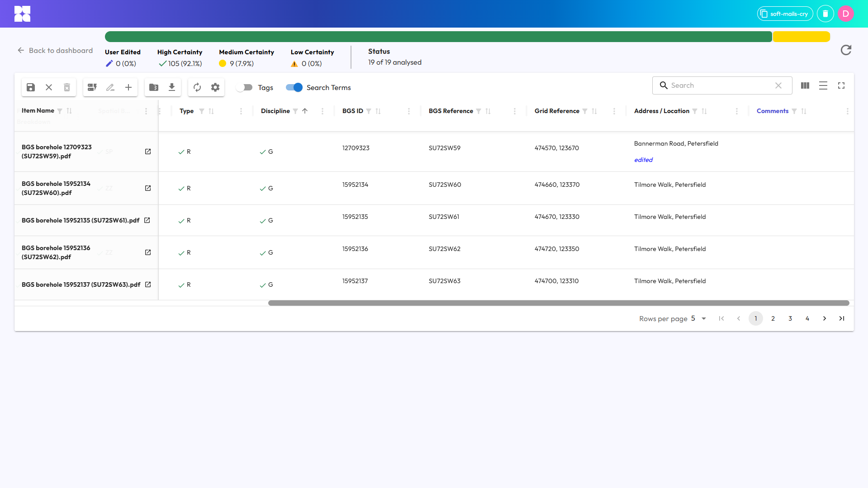Open the BGS ID column filter
The width and height of the screenshot is (868, 488).
[369, 111]
